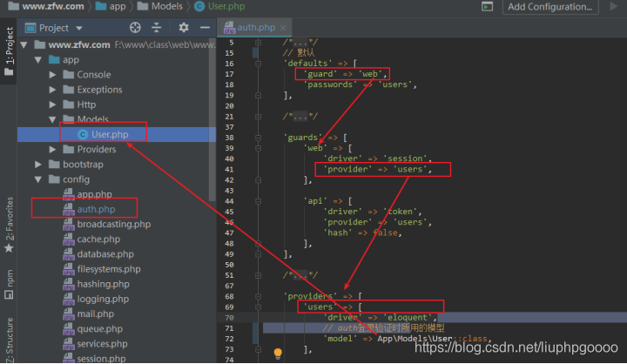Select the Console folder
The width and height of the screenshot is (627, 364).
[x=87, y=75]
